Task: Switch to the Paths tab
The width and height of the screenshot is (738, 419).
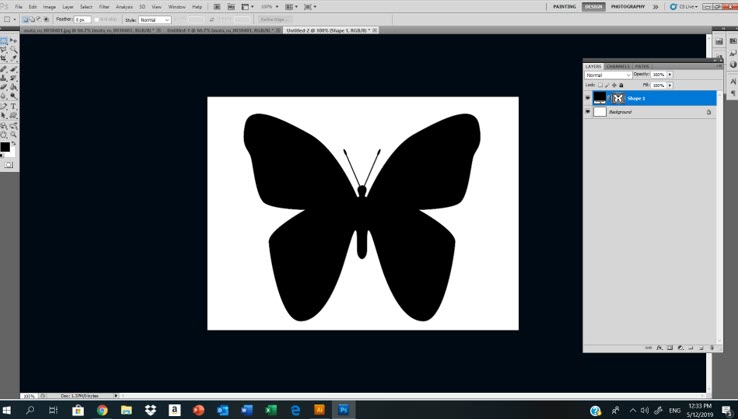Action: 642,66
